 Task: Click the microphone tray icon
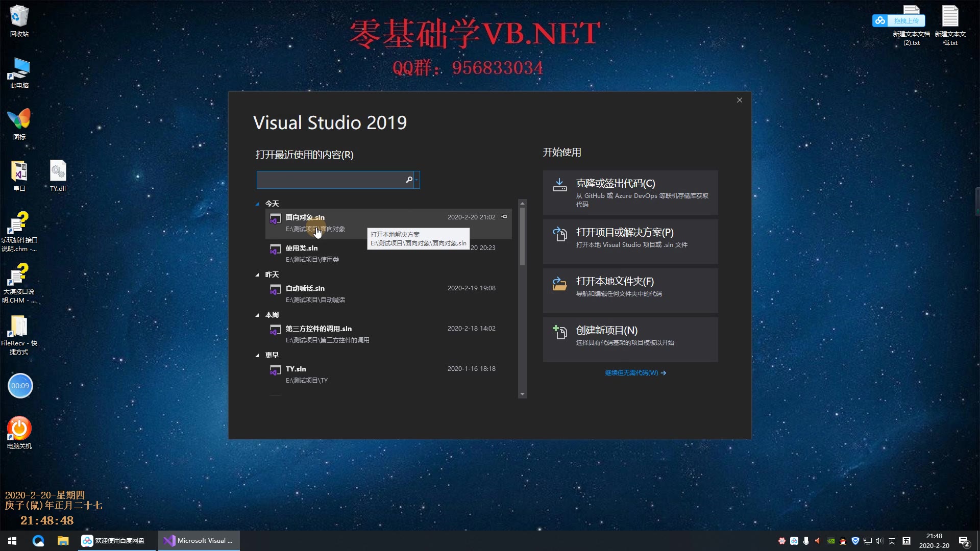click(x=806, y=541)
